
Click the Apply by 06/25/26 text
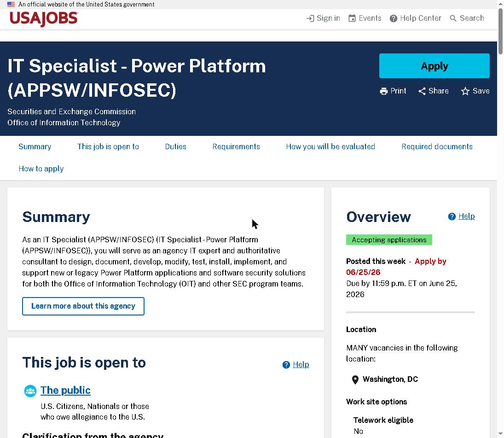pos(396,267)
